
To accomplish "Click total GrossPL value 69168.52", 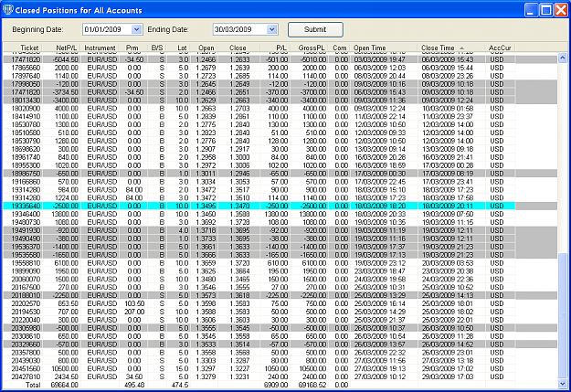I will pos(312,385).
